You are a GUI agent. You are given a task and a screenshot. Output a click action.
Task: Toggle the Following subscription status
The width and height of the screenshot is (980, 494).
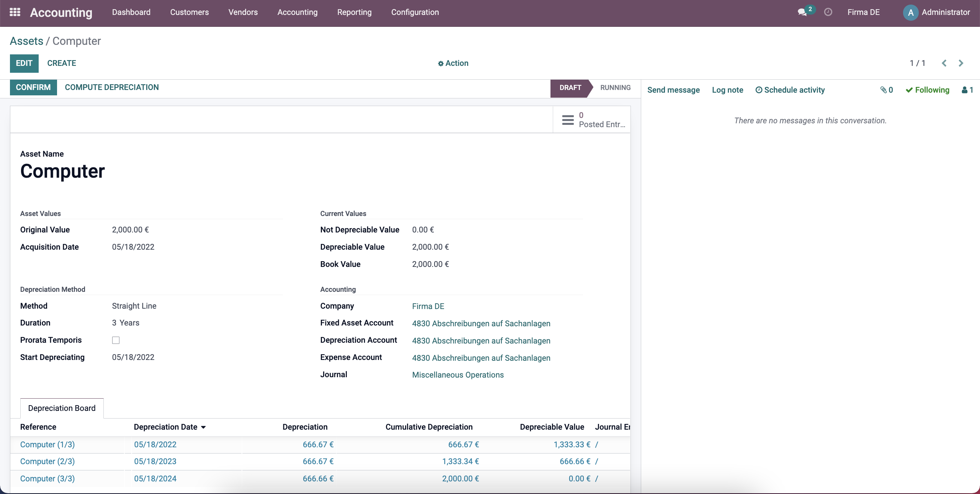coord(928,90)
